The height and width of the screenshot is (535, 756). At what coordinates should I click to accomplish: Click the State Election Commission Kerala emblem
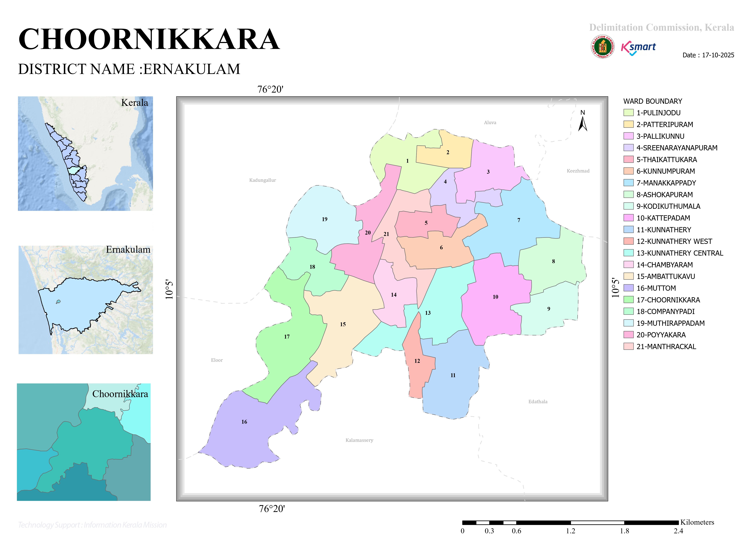click(602, 47)
